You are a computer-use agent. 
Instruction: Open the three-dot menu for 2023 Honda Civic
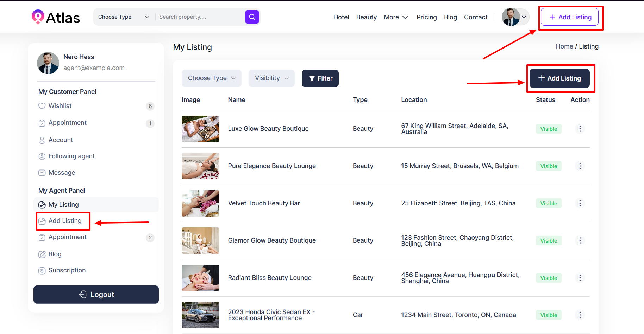tap(580, 315)
